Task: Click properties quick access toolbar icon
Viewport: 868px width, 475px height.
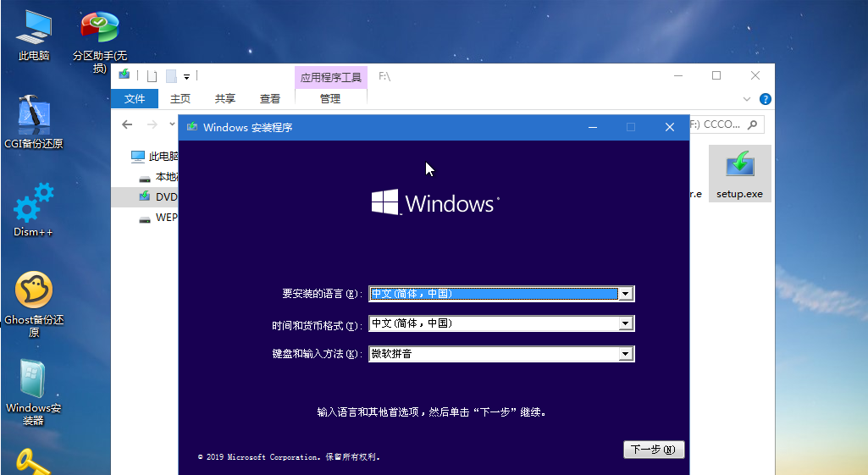Action: (152, 76)
